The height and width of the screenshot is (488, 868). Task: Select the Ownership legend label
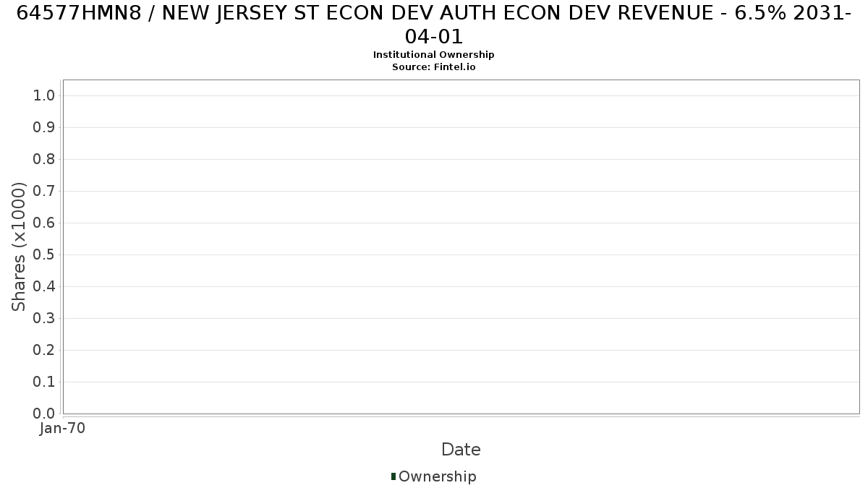(437, 476)
